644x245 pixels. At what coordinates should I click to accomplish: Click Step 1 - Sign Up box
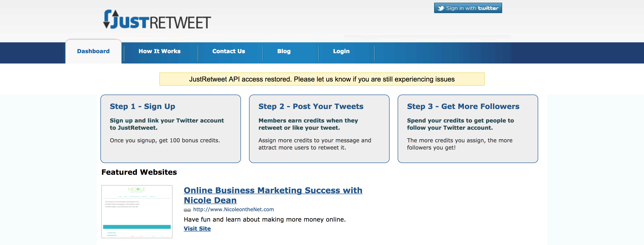tap(170, 129)
